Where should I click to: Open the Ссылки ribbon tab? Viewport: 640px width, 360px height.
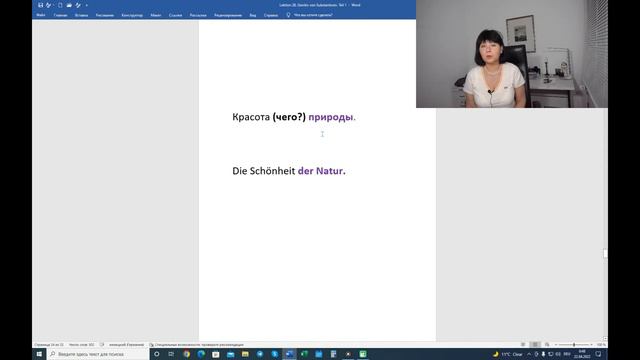click(x=176, y=15)
